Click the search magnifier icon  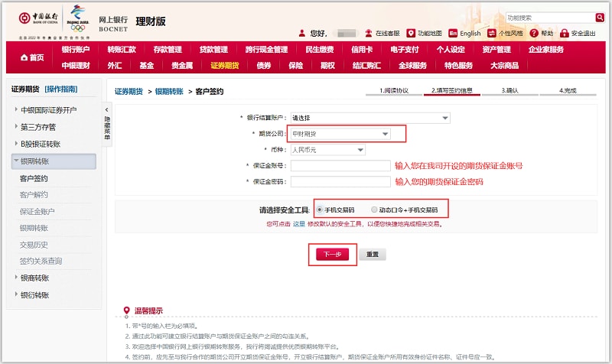click(x=599, y=17)
